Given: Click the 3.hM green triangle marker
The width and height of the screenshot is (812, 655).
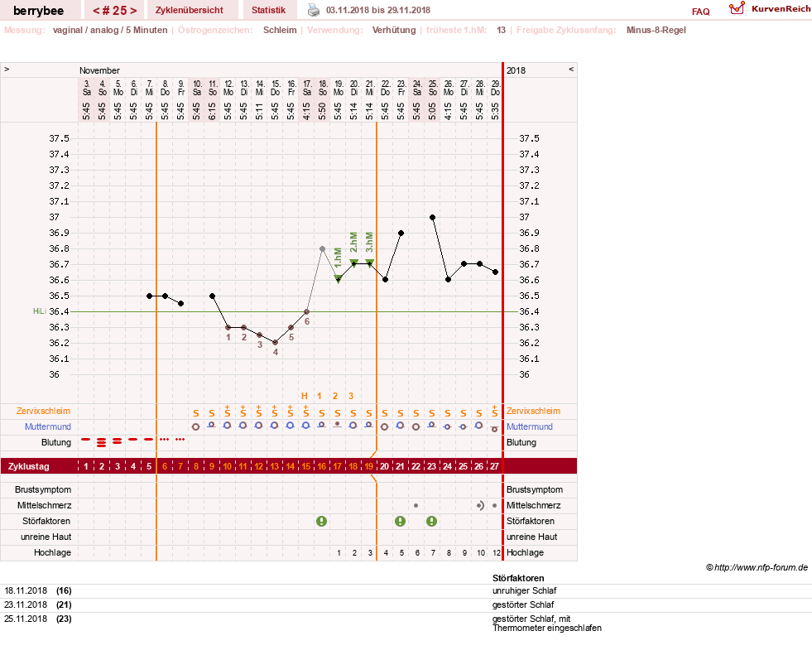Looking at the screenshot, I should [369, 262].
